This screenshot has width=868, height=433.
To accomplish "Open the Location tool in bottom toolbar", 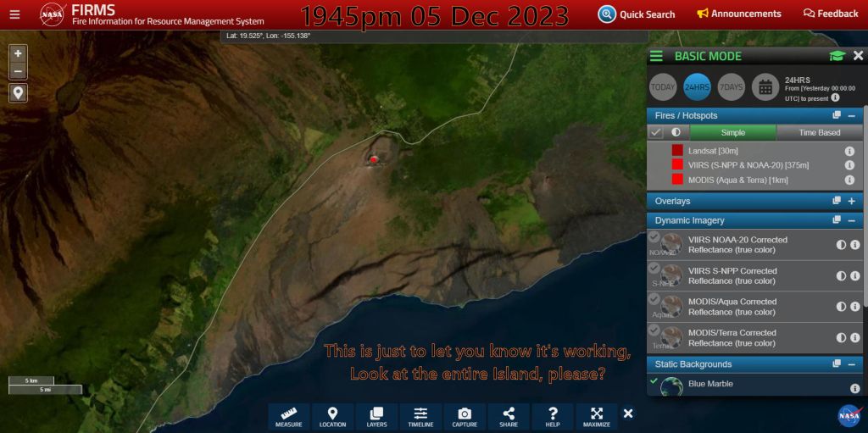I will [x=332, y=416].
